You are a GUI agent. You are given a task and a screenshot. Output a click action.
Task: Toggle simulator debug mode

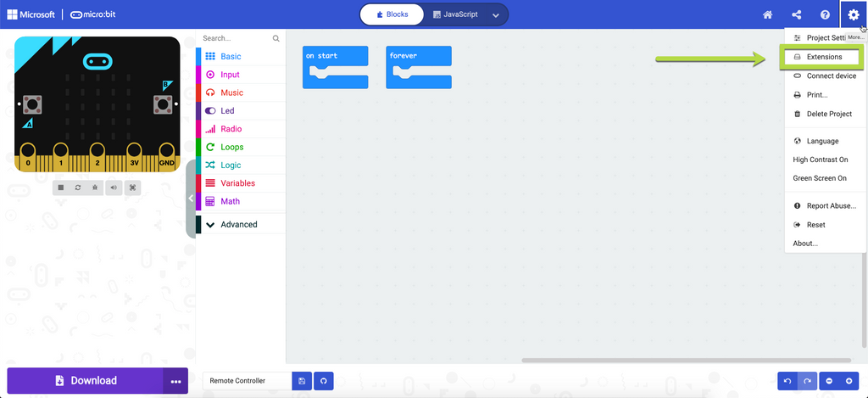pyautogui.click(x=95, y=188)
